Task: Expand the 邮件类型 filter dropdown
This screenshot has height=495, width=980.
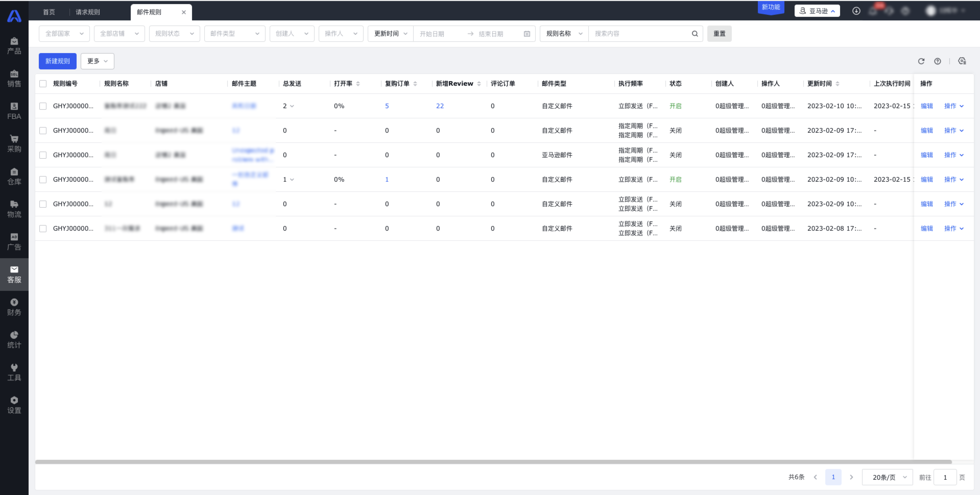Action: [234, 33]
